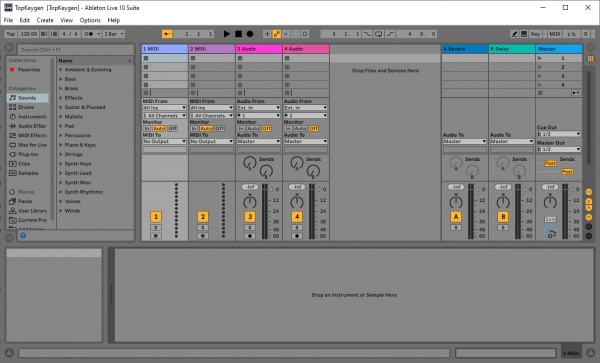Screen dimensions: 600x363
Task: Start playback with the Play button
Action: (x=227, y=34)
